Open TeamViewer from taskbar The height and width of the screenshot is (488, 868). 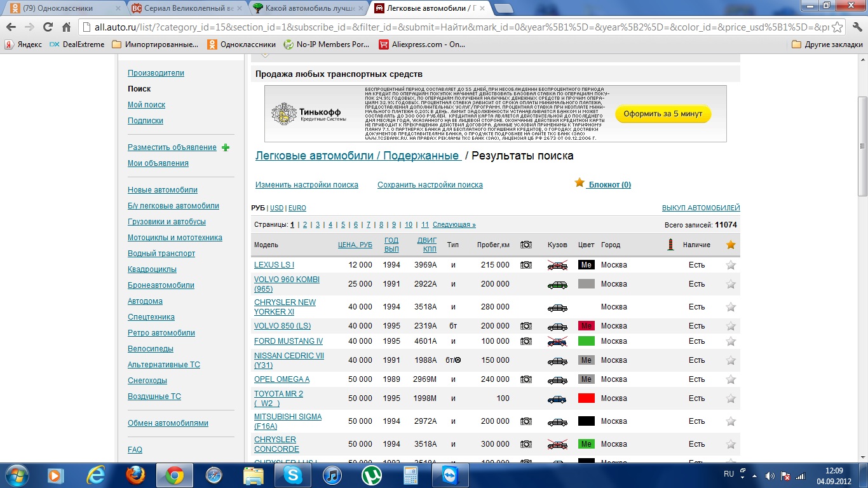(450, 475)
